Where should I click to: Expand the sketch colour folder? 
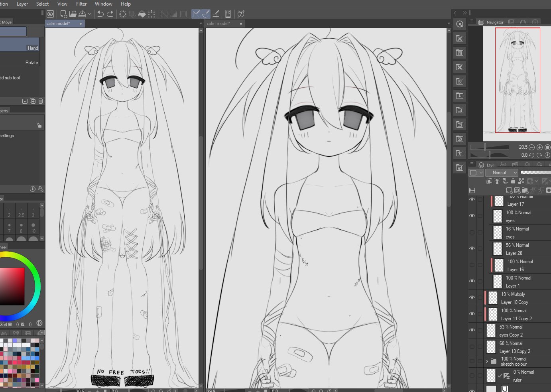487,361
